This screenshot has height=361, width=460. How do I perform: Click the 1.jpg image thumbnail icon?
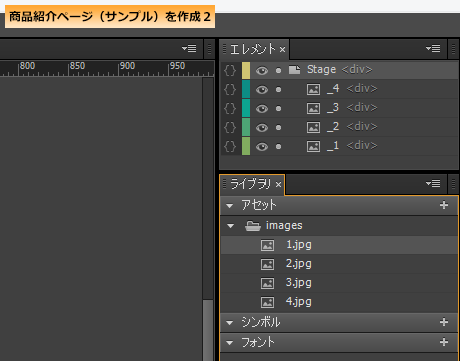(267, 245)
